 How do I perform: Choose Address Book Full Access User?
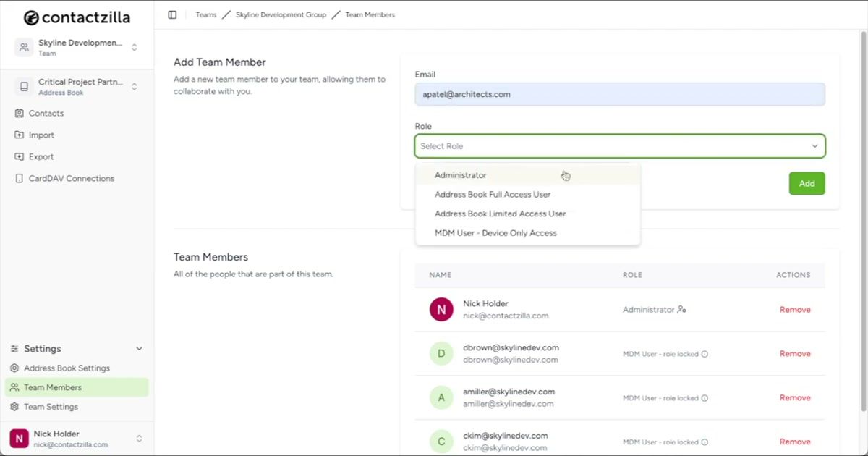[528, 195]
